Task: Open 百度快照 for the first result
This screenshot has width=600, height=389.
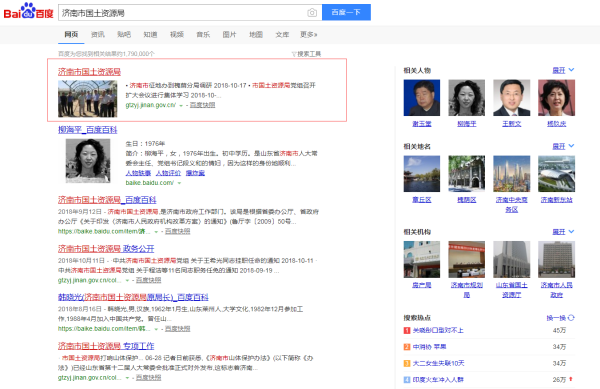Action: point(202,105)
